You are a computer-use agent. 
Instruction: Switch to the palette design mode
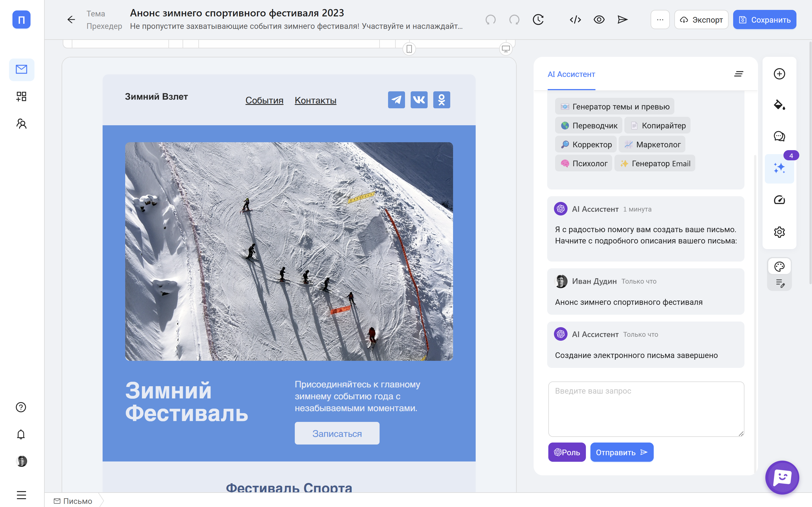(x=779, y=267)
